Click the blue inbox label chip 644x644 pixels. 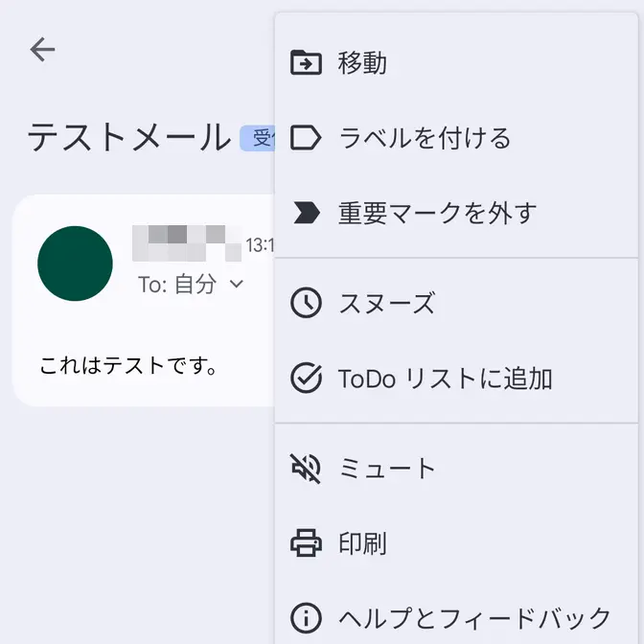(257, 140)
